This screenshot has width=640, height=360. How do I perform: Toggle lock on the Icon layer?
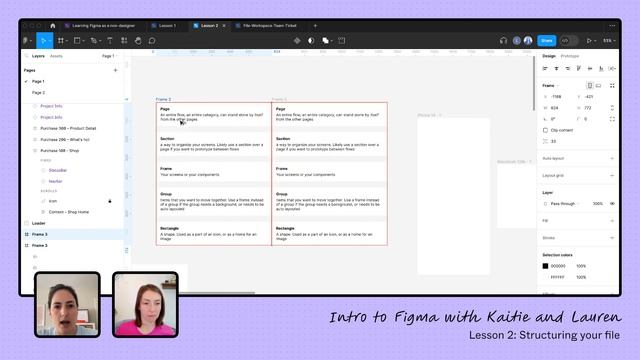pos(110,201)
